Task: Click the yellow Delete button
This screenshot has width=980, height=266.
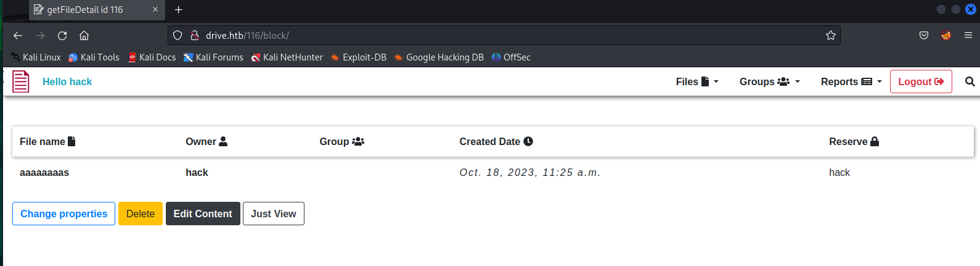Action: (x=141, y=214)
